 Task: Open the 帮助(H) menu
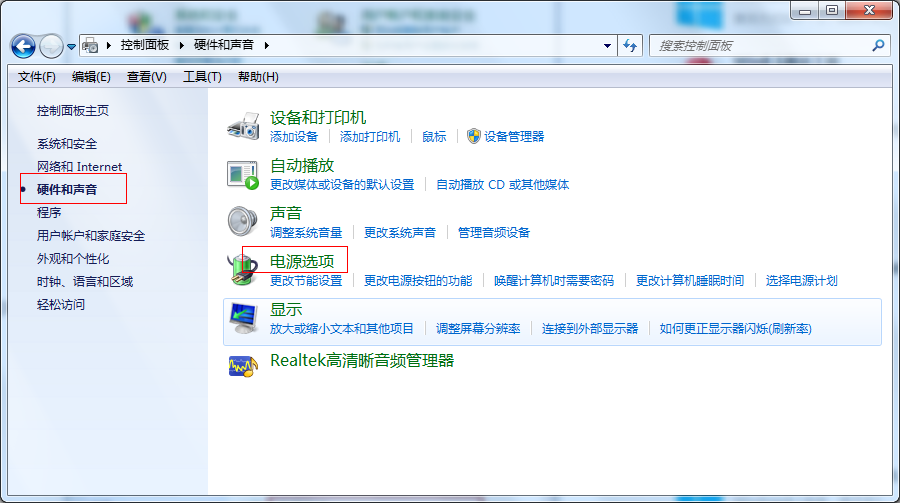pyautogui.click(x=258, y=76)
